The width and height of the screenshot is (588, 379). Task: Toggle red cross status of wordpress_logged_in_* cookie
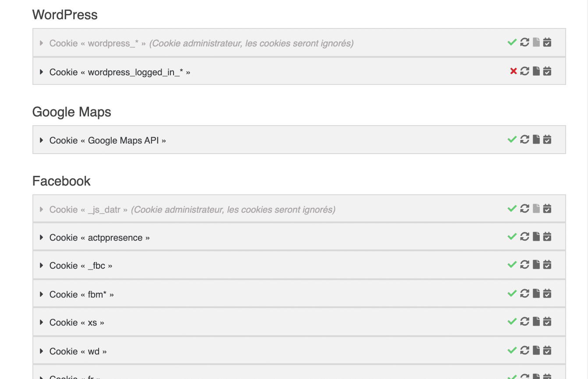pos(514,71)
